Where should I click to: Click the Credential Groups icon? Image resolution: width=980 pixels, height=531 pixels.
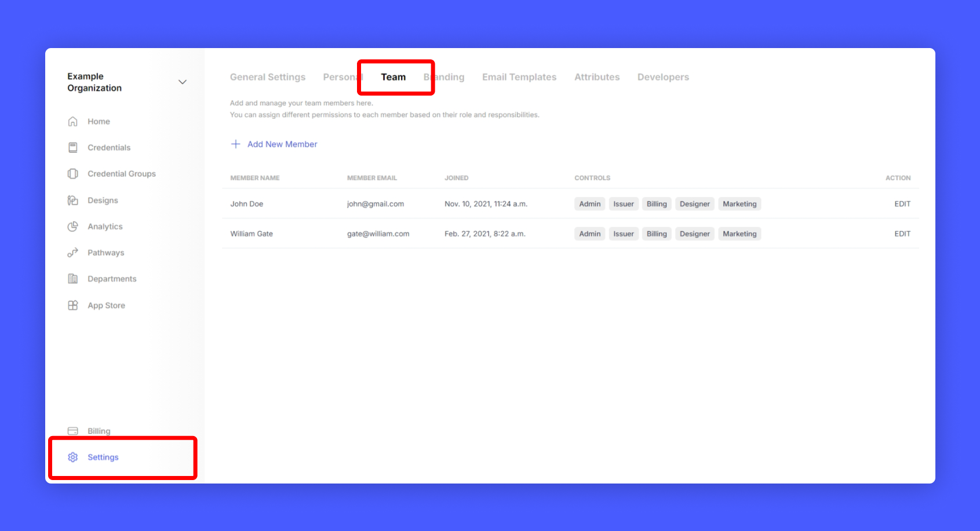72,174
